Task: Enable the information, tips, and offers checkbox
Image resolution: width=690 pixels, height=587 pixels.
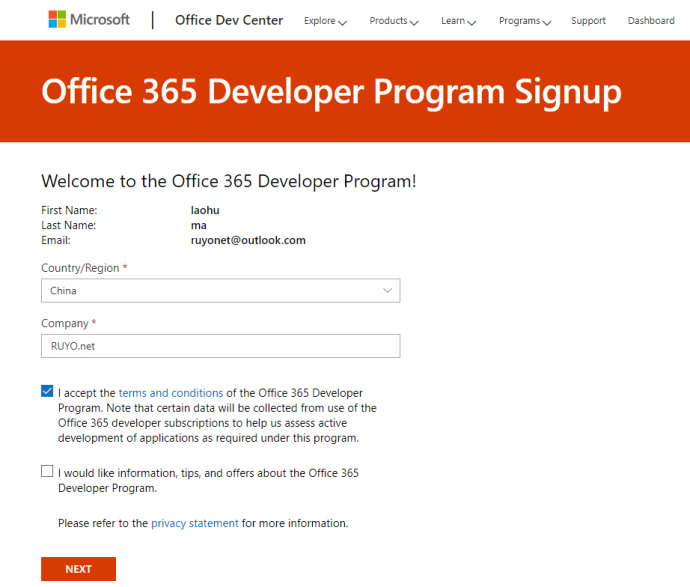Action: (48, 472)
